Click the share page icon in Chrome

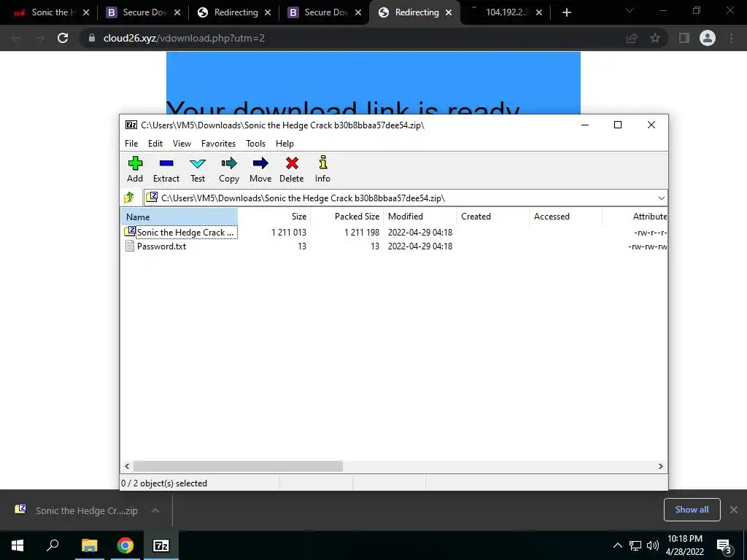(x=632, y=38)
